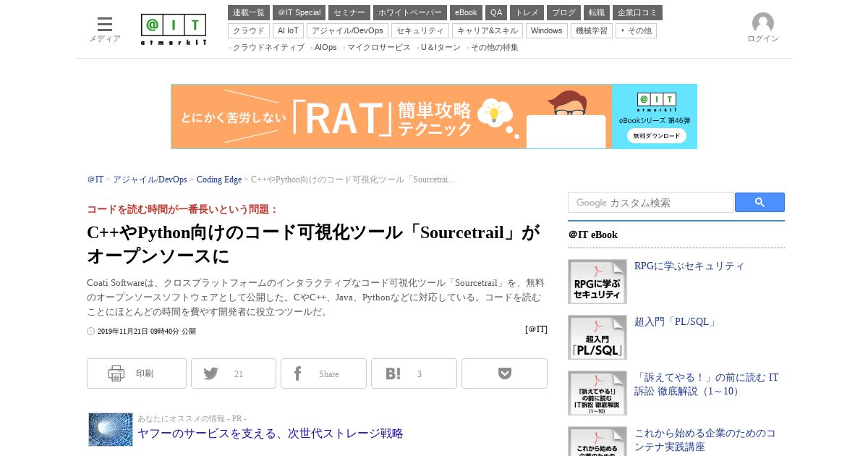This screenshot has width=868, height=456.
Task: Select キャリア&スキル category tab
Action: 488,30
